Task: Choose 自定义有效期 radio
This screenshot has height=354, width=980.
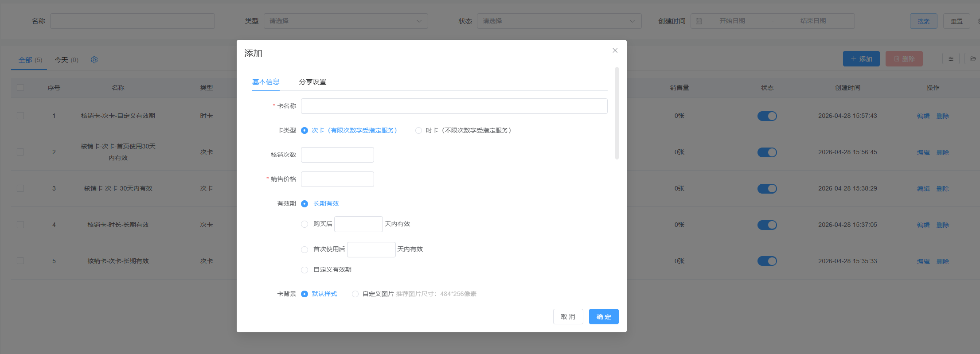Action: tap(305, 270)
